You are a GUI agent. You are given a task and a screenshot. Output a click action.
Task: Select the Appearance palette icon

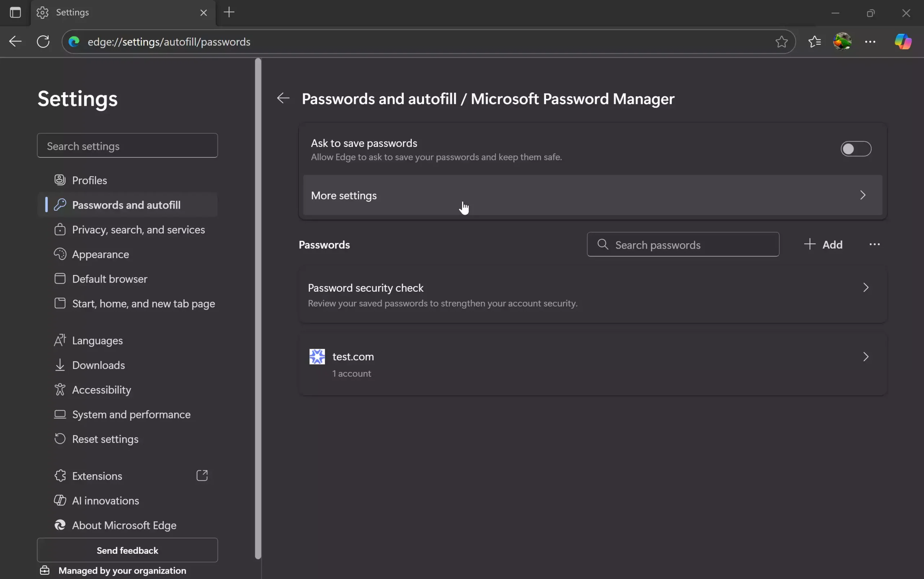pyautogui.click(x=61, y=254)
